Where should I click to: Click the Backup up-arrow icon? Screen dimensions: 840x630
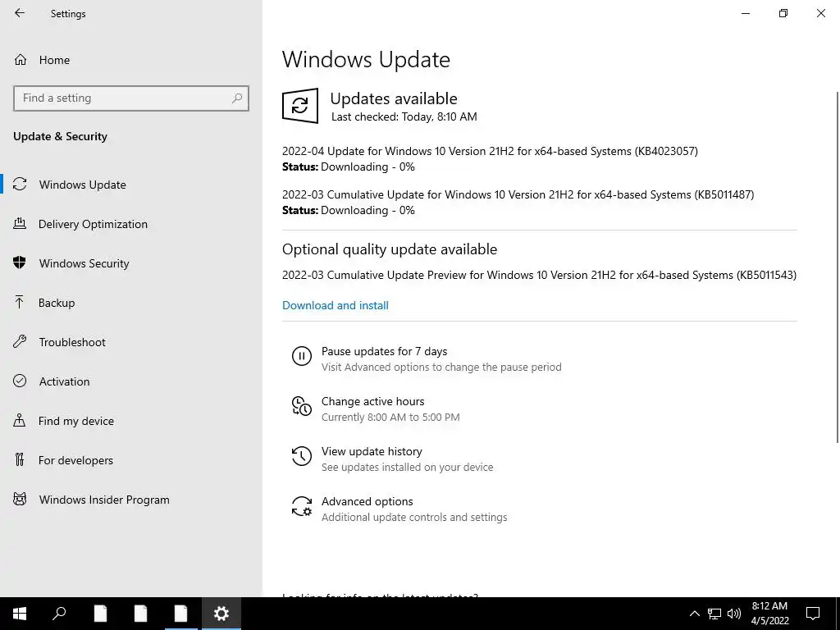[x=20, y=302]
